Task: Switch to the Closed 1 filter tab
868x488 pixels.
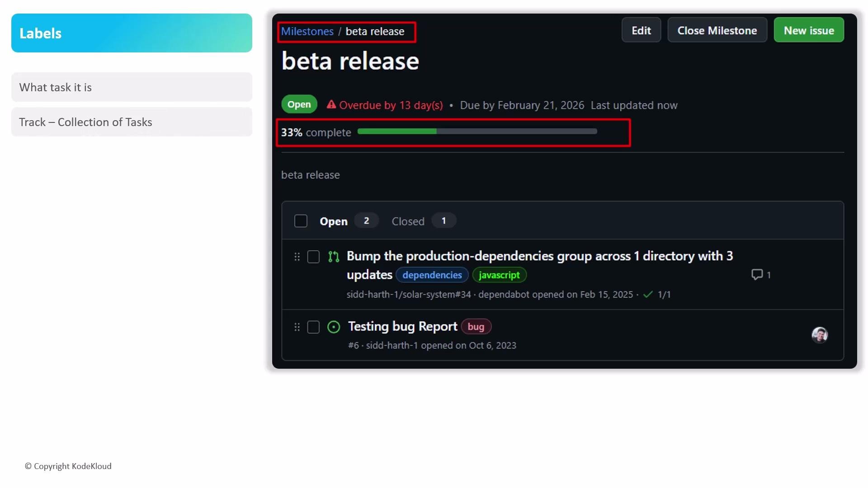Action: (424, 221)
